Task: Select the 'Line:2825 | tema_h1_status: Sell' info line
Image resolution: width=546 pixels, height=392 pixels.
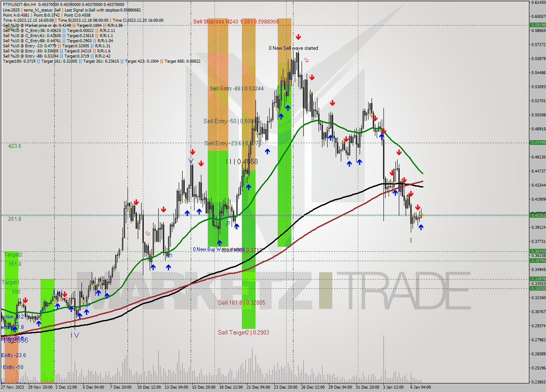Action: [72, 10]
